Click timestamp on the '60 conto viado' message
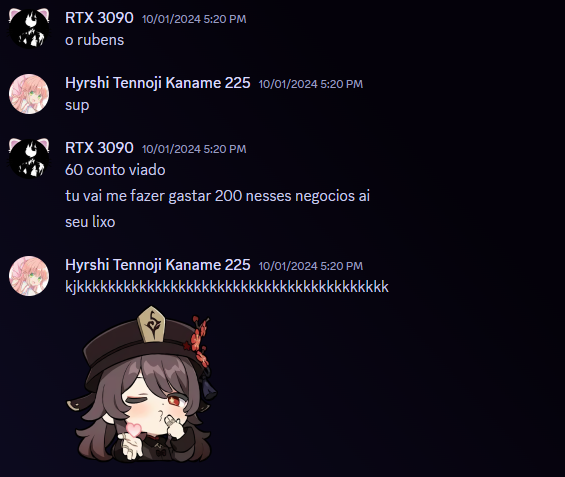Screen dimensions: 565x477 point(194,149)
